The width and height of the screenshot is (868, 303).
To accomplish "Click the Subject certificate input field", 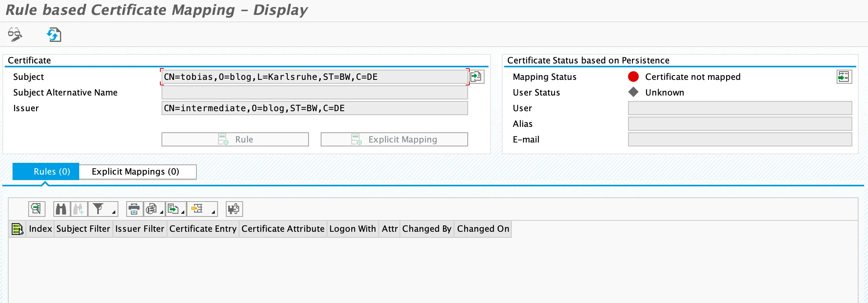I will (314, 77).
